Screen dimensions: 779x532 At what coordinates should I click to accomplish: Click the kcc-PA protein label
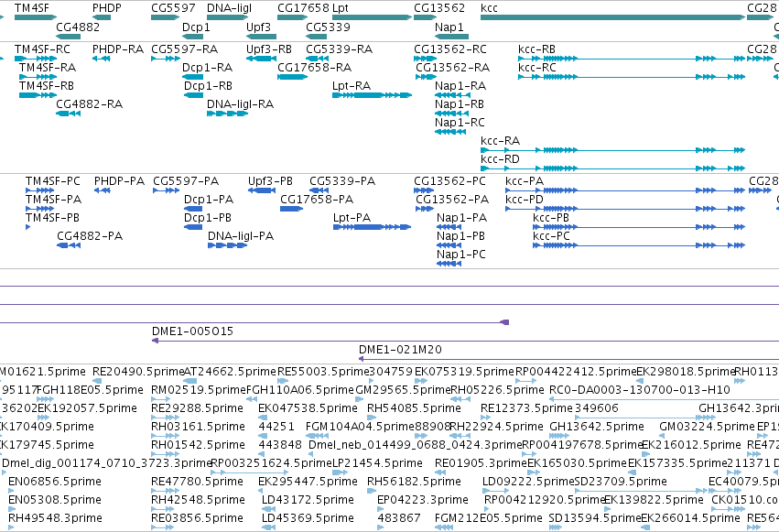525,181
